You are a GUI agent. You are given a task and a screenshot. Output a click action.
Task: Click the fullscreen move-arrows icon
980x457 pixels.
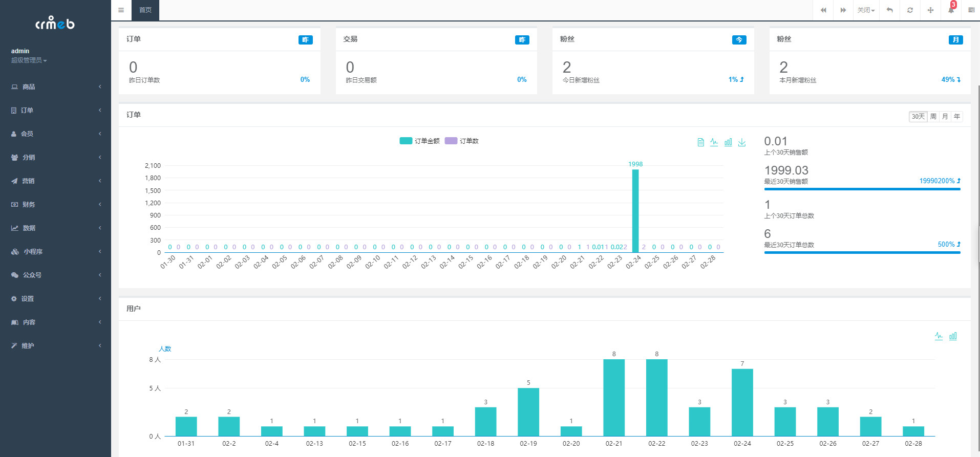930,10
